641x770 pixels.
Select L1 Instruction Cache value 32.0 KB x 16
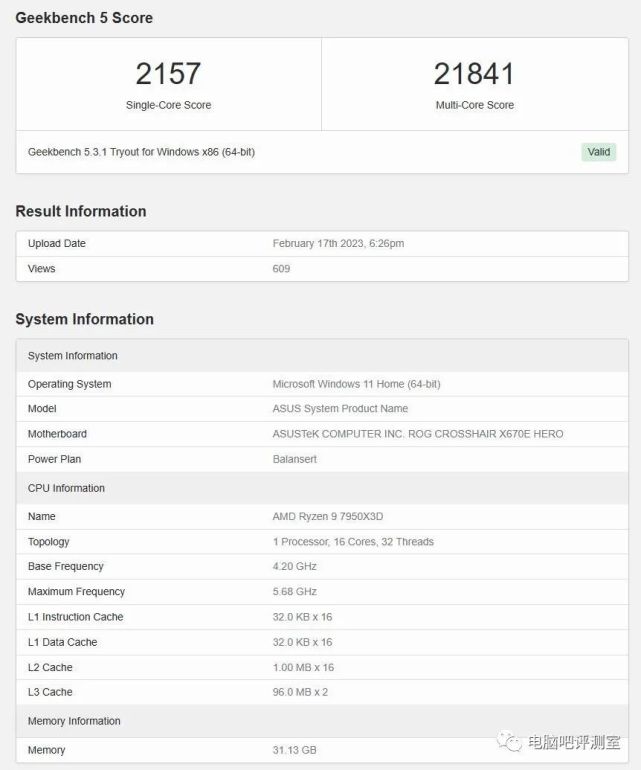[303, 617]
